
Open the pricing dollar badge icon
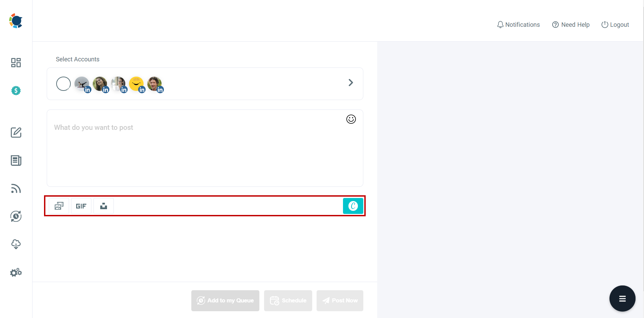(16, 91)
